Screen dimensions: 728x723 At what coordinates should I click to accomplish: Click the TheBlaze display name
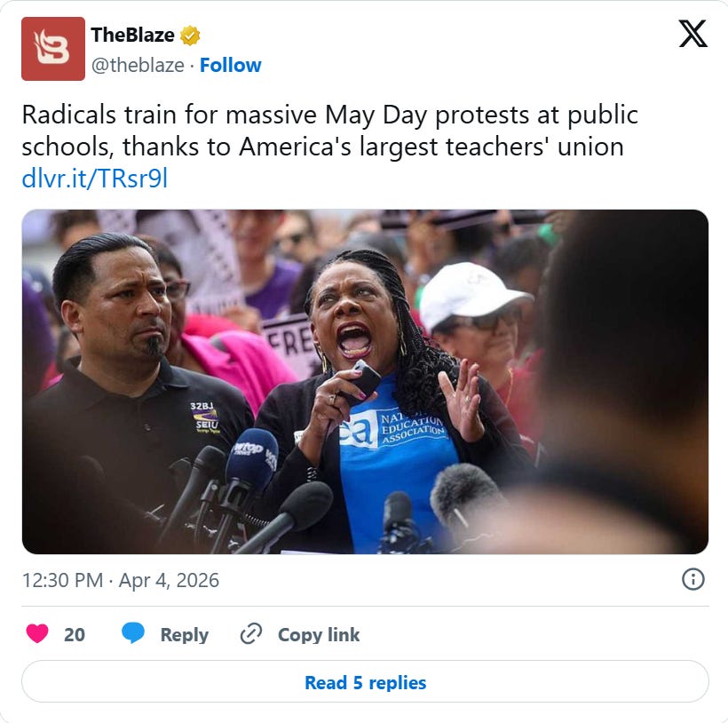[x=133, y=35]
